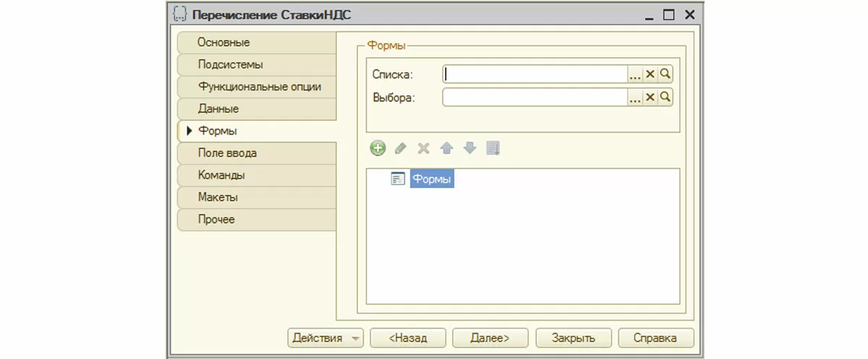Screen dimensions: 868x359
Task: Click the Delete form X icon
Action: (424, 148)
